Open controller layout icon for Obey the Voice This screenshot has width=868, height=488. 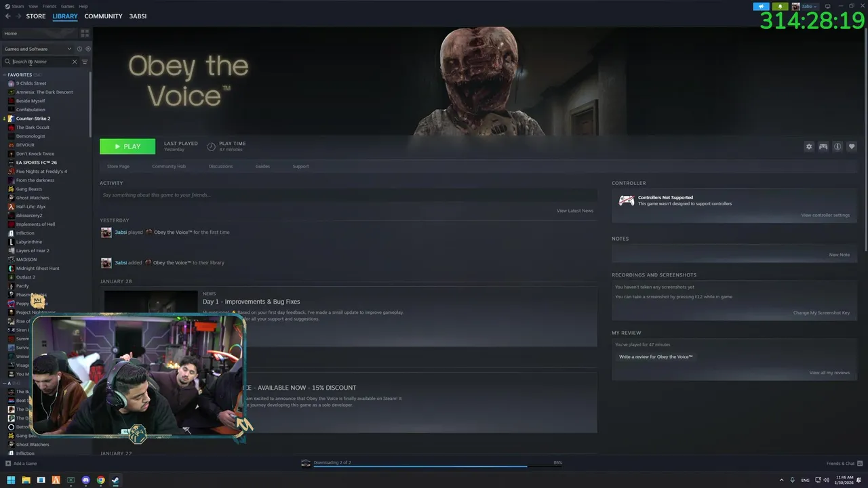823,146
